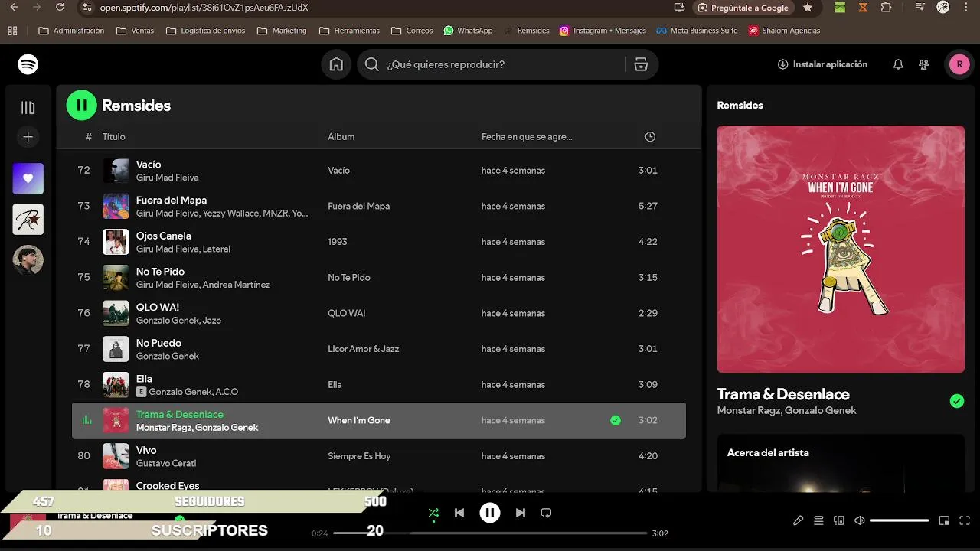Click the magnifier search icon
The height and width of the screenshot is (551, 980).
coord(372,64)
